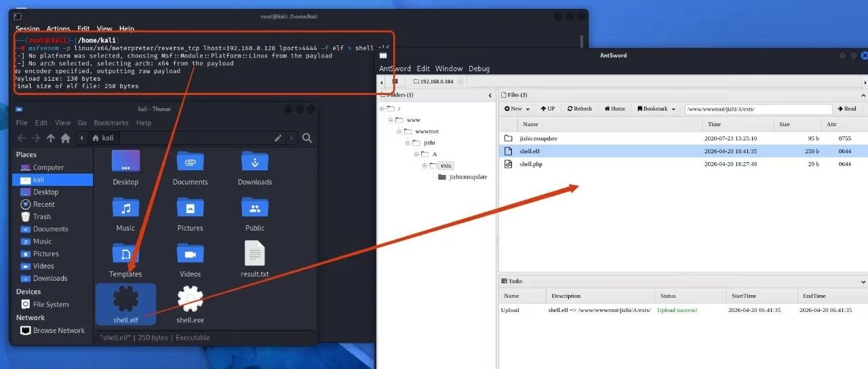Click the UP button in AntSword
The height and width of the screenshot is (369, 868).
point(547,109)
